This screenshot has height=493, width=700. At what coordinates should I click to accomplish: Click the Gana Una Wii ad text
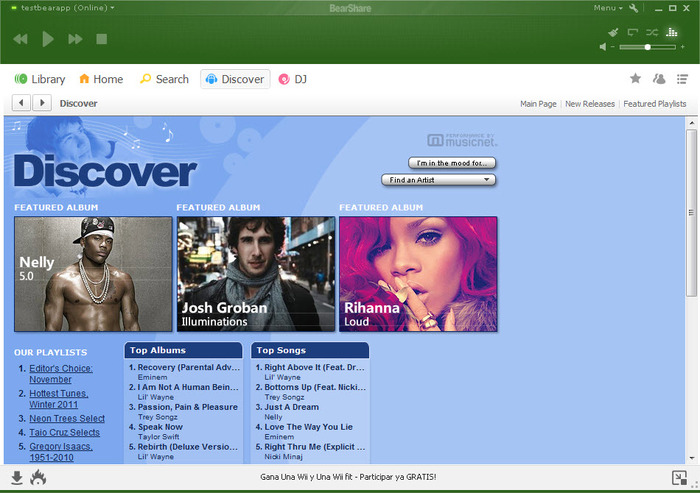pyautogui.click(x=348, y=477)
